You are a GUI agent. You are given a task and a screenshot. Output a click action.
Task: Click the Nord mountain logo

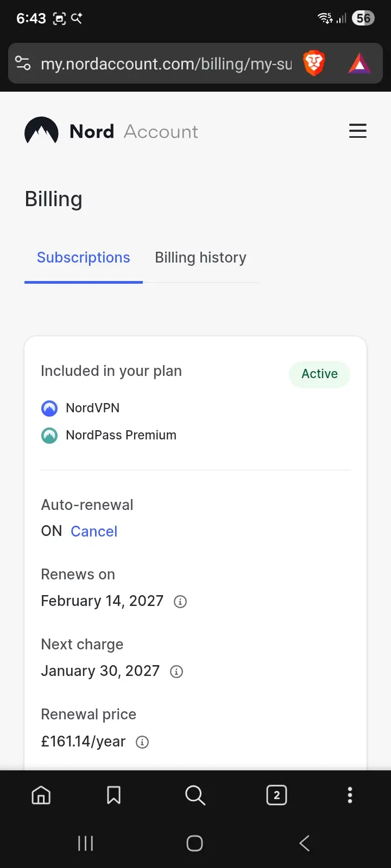[41, 131]
